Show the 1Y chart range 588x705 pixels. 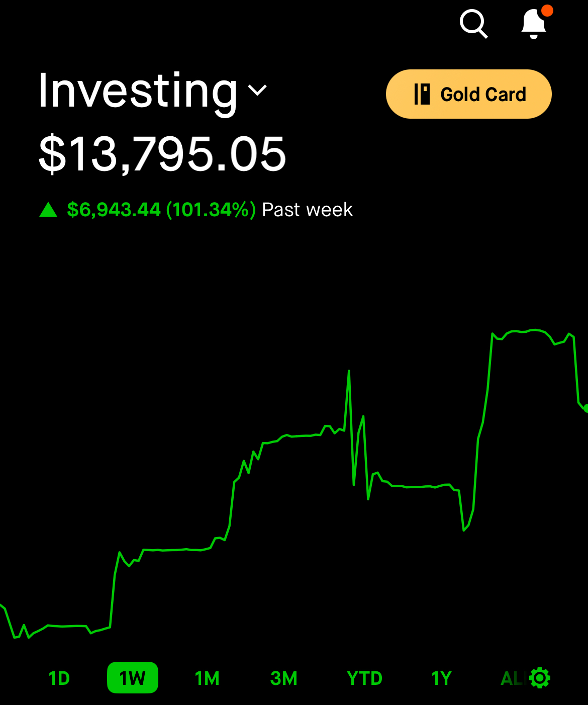click(x=442, y=678)
